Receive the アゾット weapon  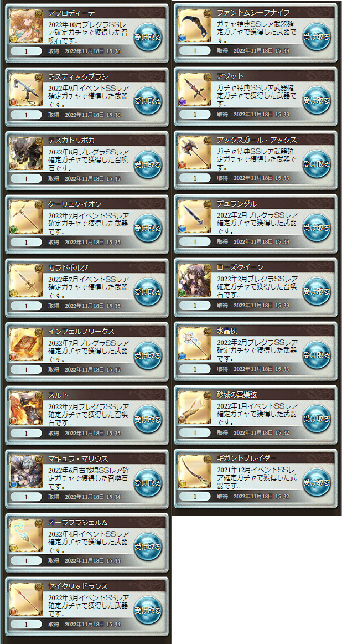click(x=317, y=100)
